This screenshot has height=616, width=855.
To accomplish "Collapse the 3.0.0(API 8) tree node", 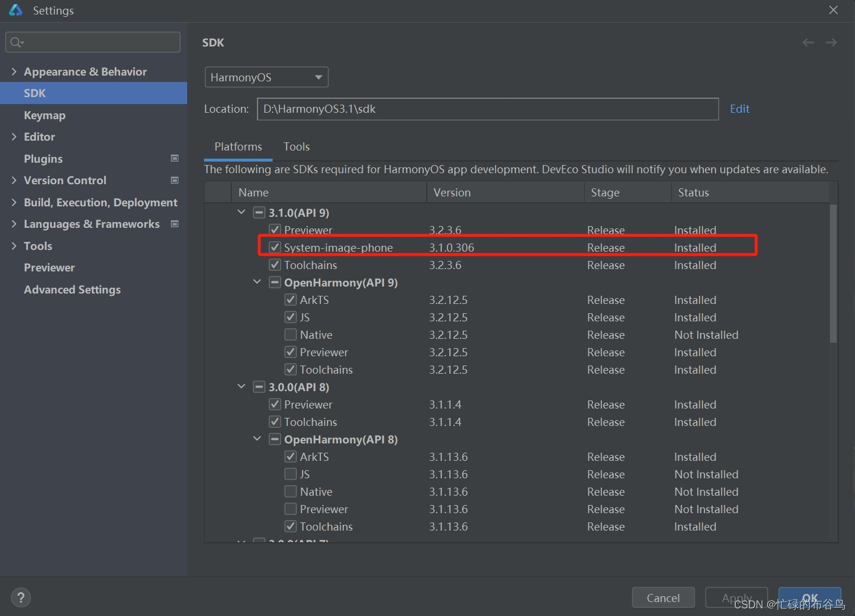I will point(241,386).
